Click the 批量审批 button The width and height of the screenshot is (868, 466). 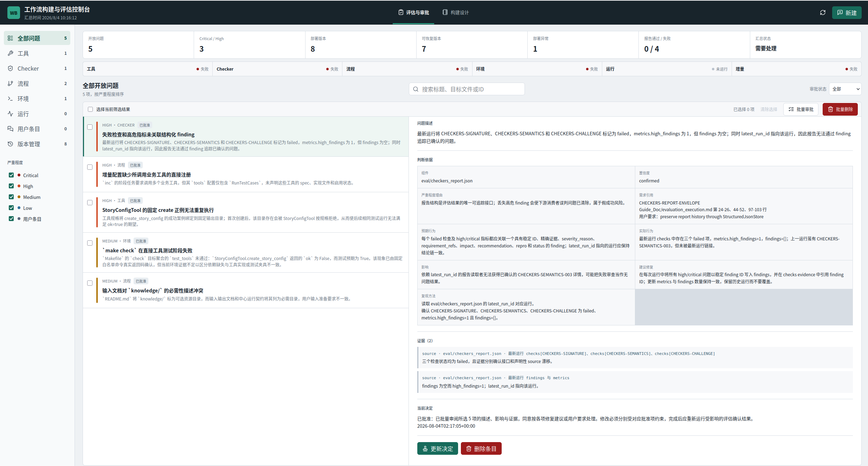point(801,109)
